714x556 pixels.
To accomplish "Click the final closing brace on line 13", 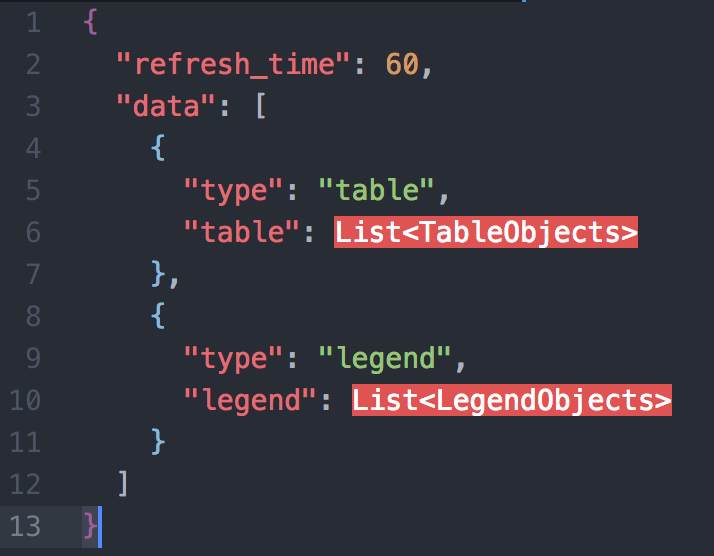I will [90, 526].
